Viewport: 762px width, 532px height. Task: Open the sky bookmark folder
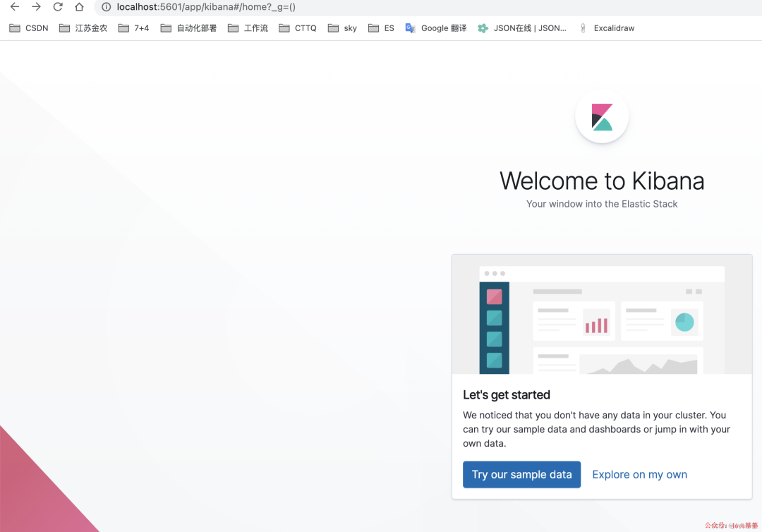(342, 28)
